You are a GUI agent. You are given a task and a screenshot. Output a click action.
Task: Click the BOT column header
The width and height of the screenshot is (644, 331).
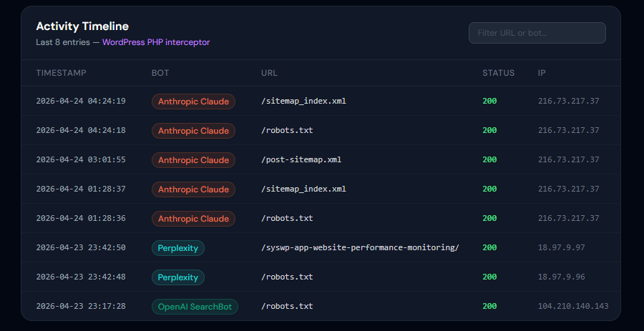[x=160, y=73]
